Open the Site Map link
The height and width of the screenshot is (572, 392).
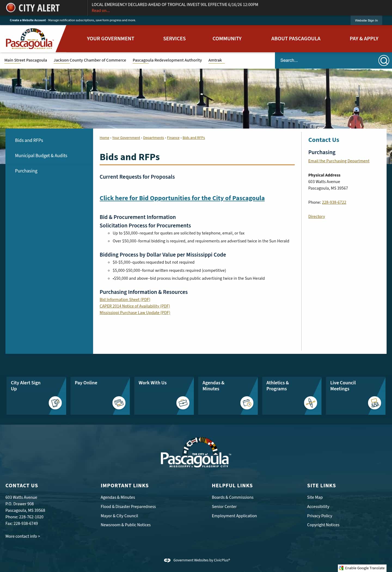tap(315, 497)
